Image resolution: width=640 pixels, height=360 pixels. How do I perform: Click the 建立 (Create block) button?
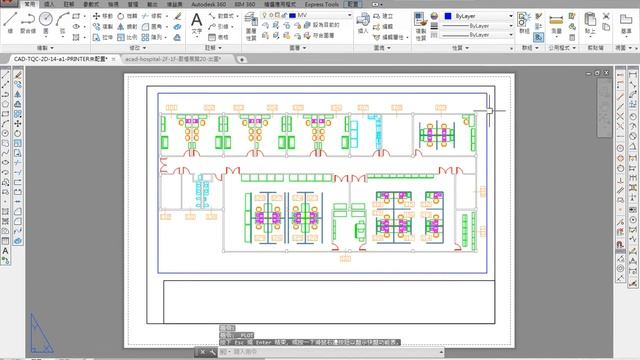point(383,16)
